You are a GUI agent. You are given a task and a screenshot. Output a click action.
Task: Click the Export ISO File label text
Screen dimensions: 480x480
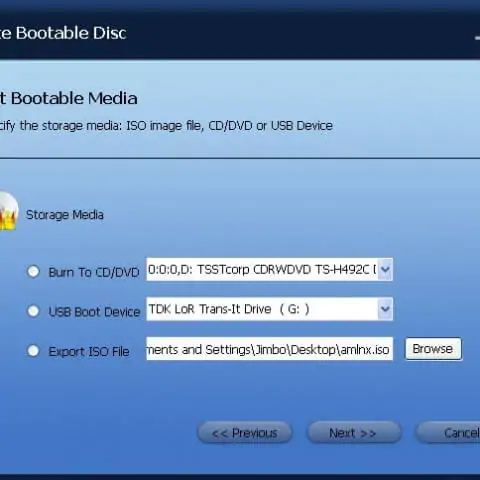[x=89, y=352]
